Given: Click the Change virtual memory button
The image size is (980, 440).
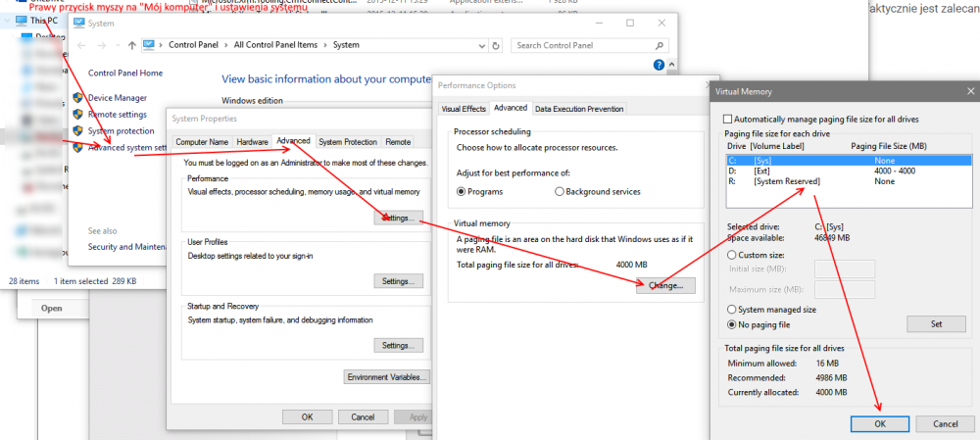Looking at the screenshot, I should 665,285.
